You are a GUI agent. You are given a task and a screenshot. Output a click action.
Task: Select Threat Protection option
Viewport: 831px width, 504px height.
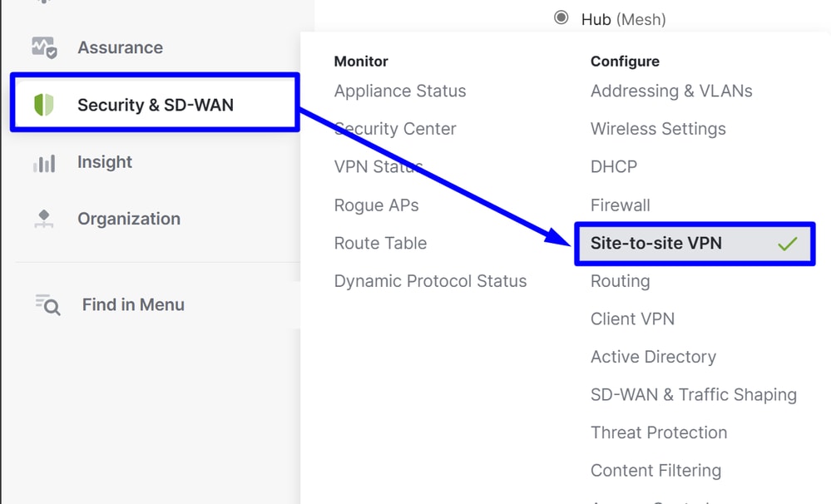coord(659,433)
